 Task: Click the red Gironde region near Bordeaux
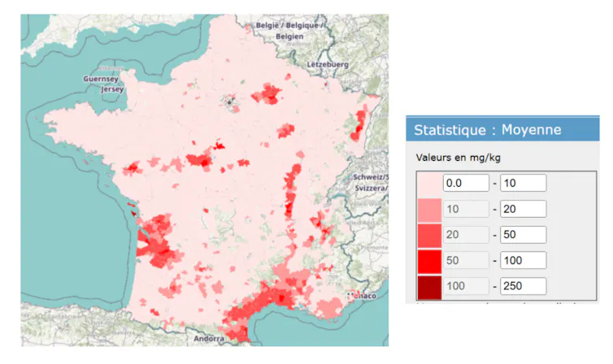coord(159,242)
